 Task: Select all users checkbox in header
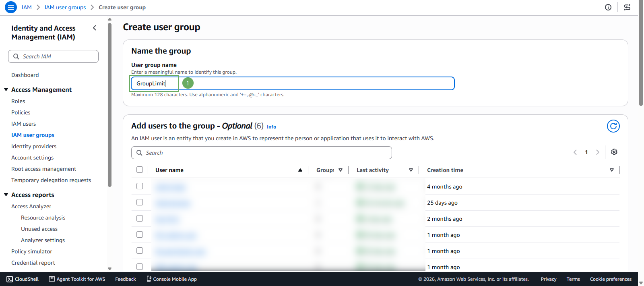(140, 170)
